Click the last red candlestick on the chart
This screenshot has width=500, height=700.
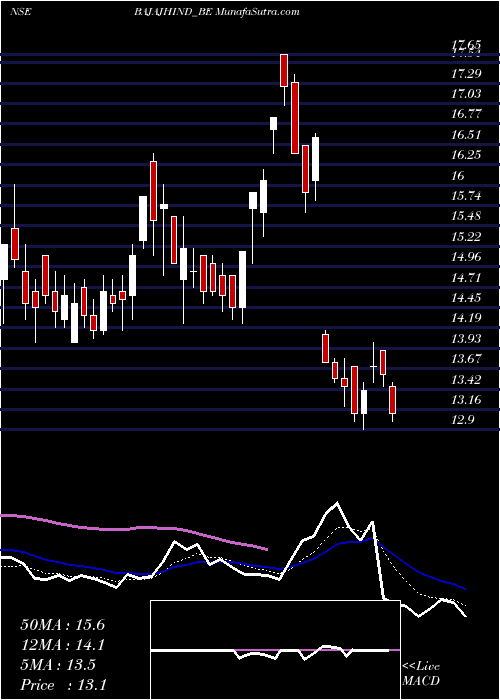point(392,400)
